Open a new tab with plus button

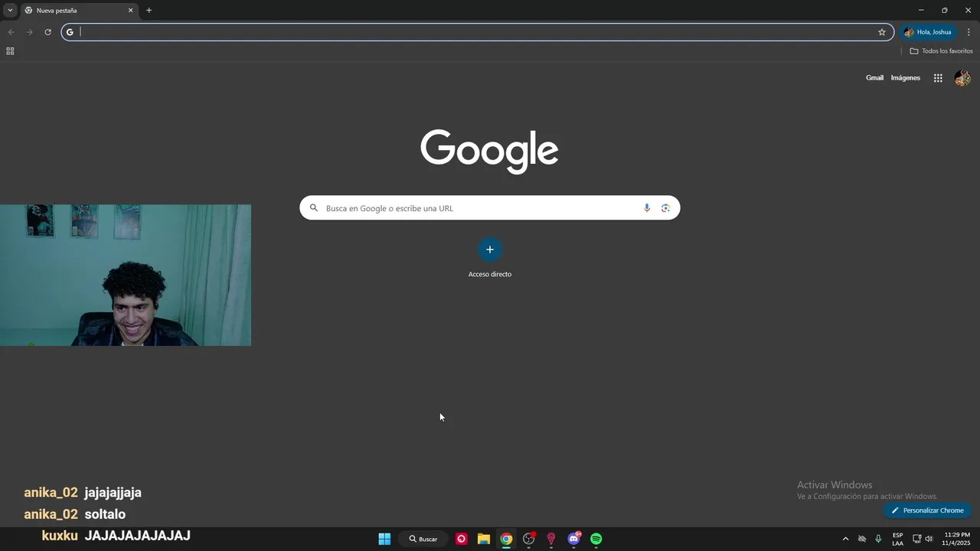click(x=149, y=11)
